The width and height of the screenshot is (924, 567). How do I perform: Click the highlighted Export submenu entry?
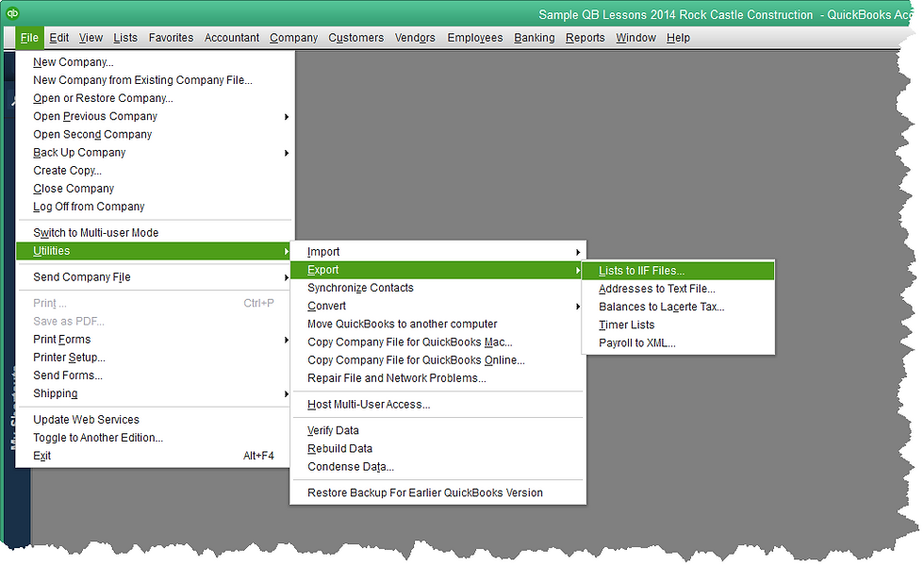coord(437,270)
